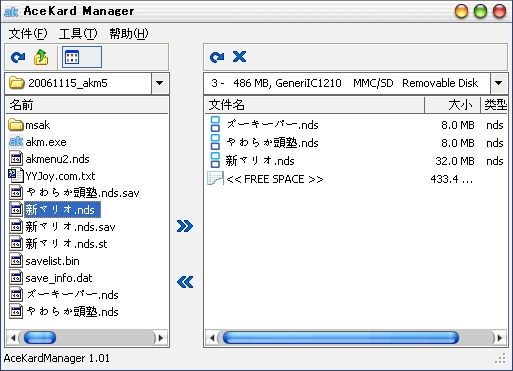The image size is (513, 371).
Task: Maximize window with green button
Action: click(480, 11)
